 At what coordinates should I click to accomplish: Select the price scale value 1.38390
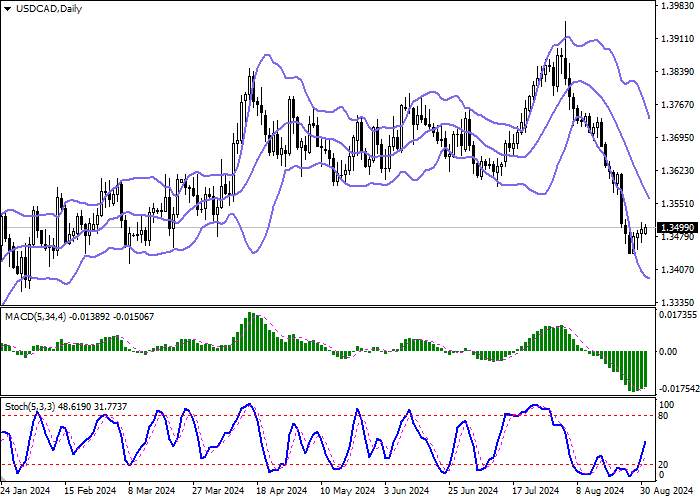click(x=679, y=71)
